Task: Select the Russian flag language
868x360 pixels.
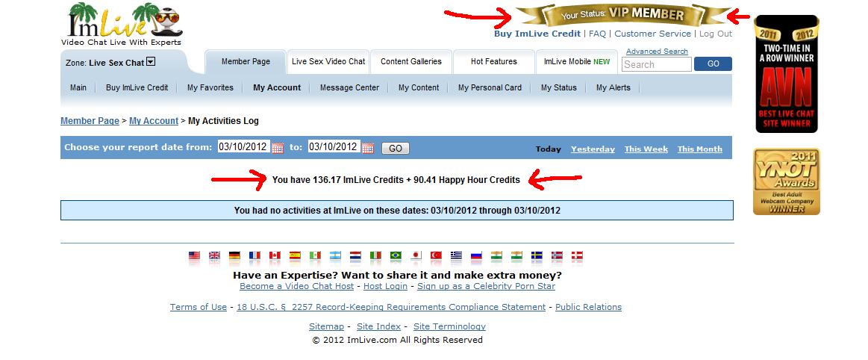Action: [477, 256]
